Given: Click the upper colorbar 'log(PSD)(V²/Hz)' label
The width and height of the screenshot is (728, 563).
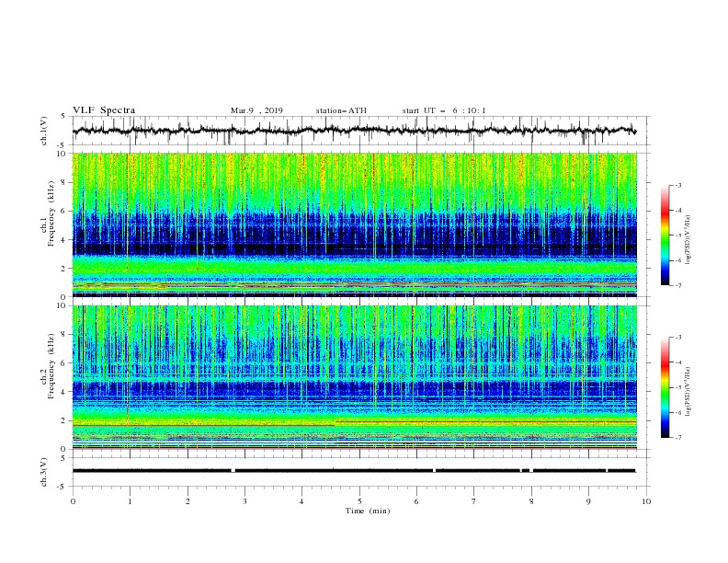Looking at the screenshot, I should pos(688,240).
